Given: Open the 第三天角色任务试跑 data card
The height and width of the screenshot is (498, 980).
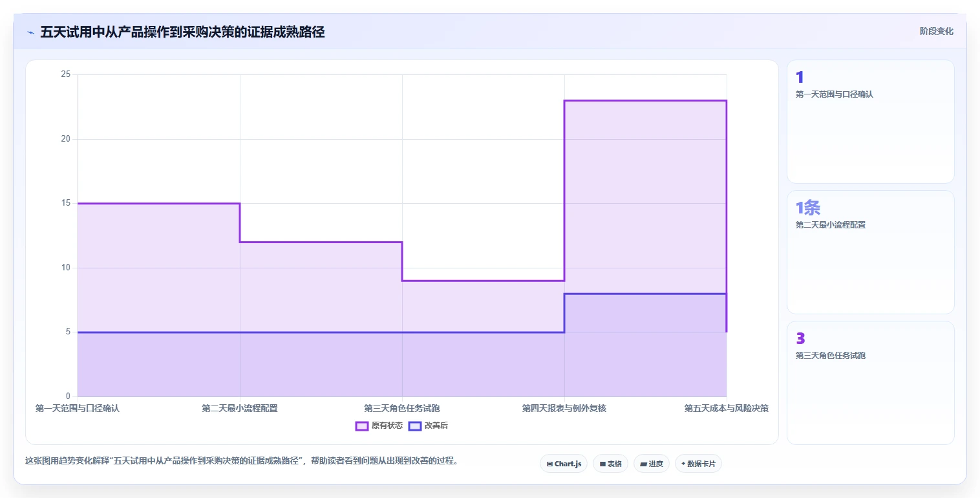Looking at the screenshot, I should coord(870,383).
